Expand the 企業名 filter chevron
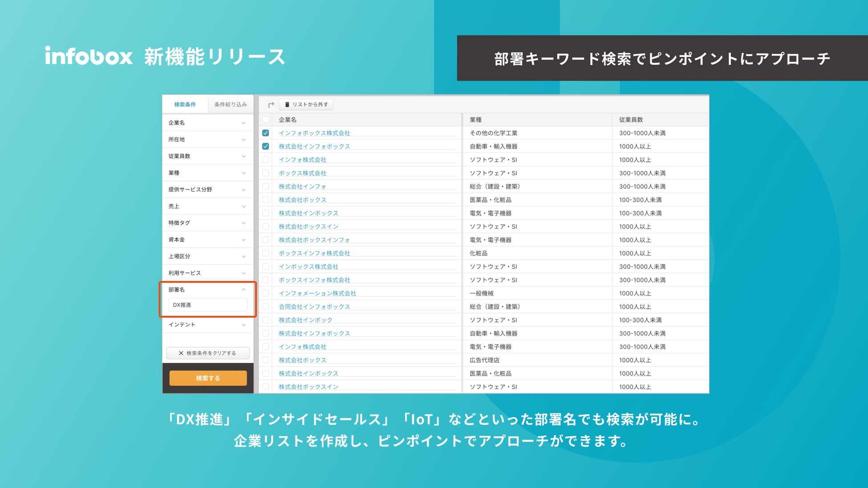This screenshot has height=488, width=868. tap(243, 123)
